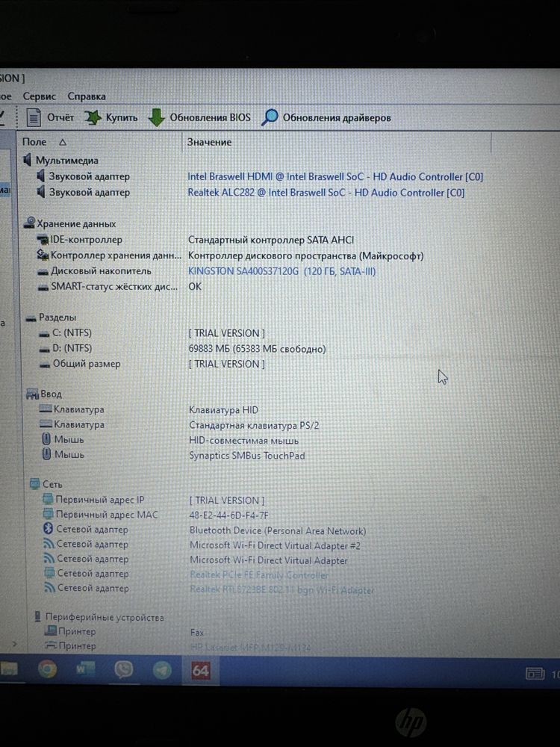Select the Разделы drive group icon

(31, 317)
